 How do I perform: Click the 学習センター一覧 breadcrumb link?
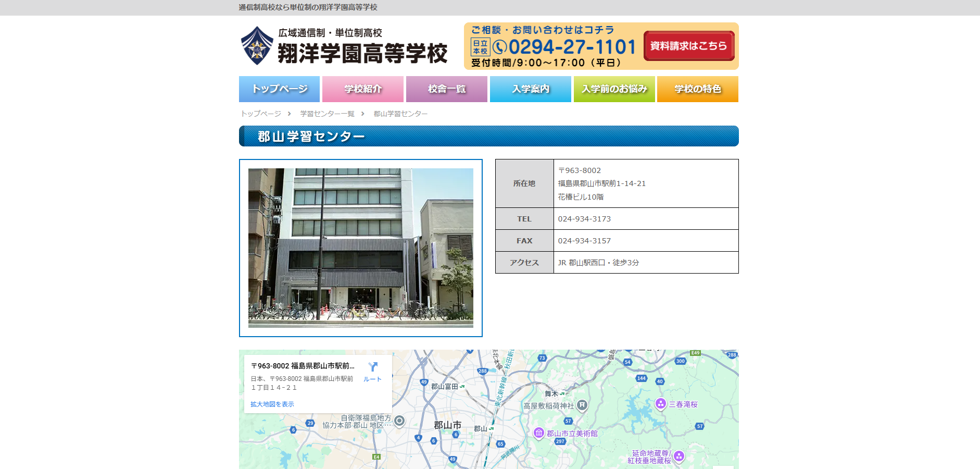click(x=327, y=114)
